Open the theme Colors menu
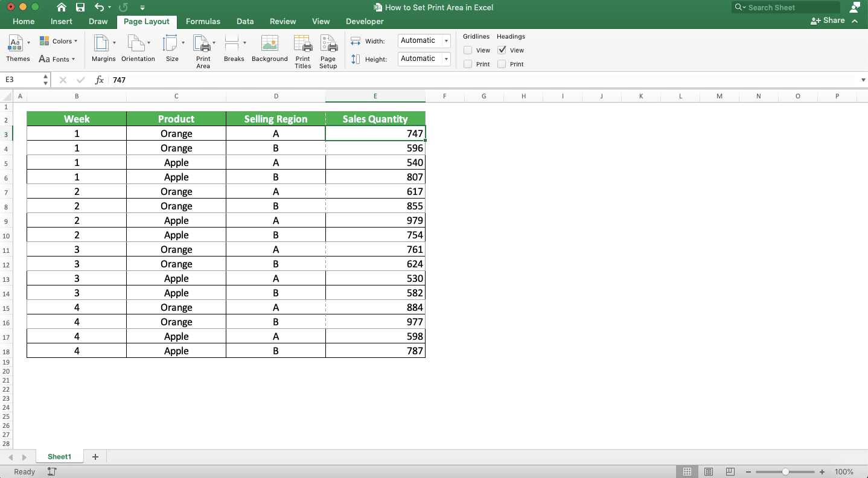This screenshot has width=868, height=478. tap(59, 41)
